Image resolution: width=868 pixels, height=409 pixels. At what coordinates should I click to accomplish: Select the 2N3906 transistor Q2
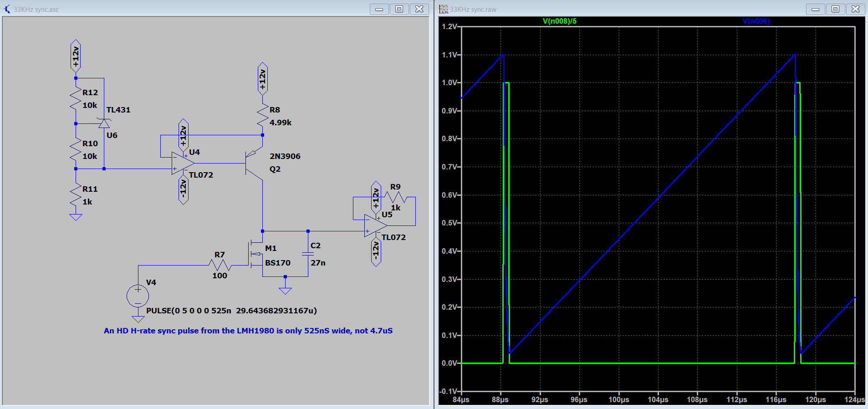coord(254,163)
